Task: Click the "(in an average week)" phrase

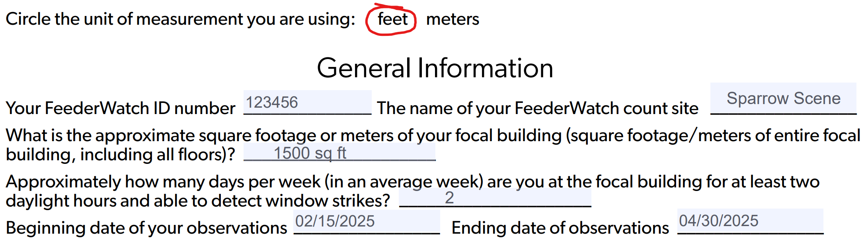Action: pos(404,182)
